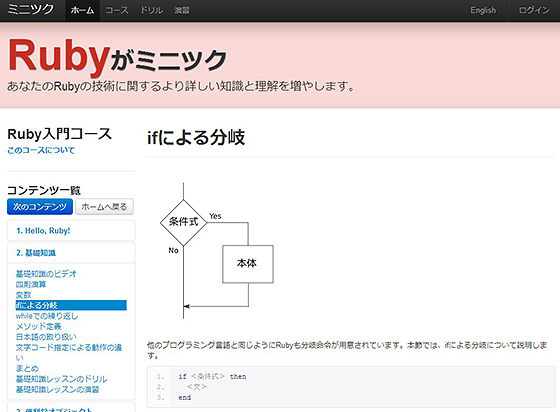Click the 本体 box in flowchart
Screen dimensions: 560x412
point(248,264)
